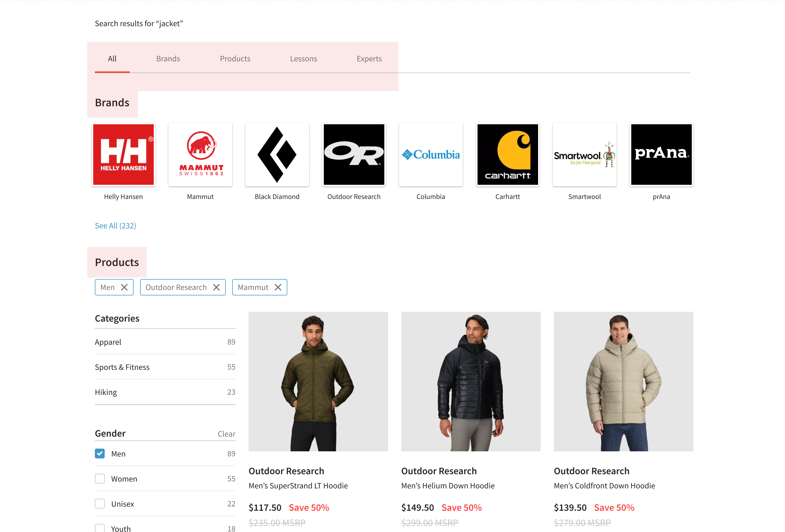Click the Men's Coldfront Down Hoodie title
This screenshot has height=532, width=785.
(604, 486)
